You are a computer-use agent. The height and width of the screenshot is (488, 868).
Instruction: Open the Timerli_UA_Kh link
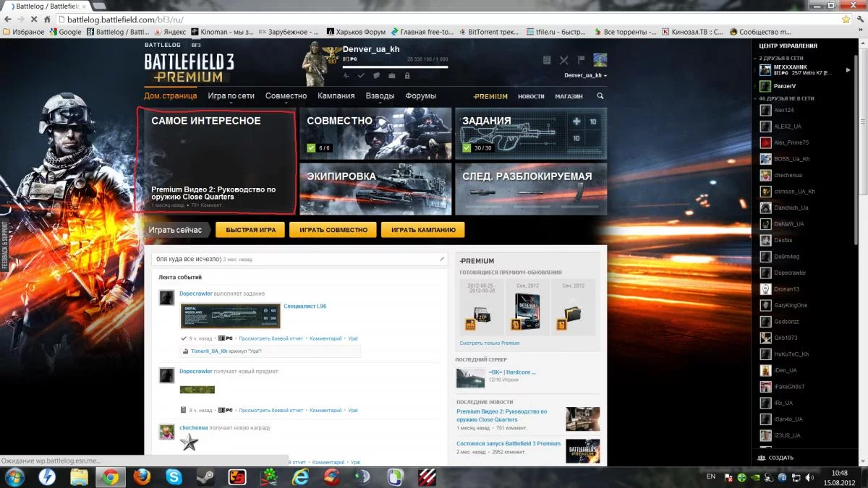point(209,351)
